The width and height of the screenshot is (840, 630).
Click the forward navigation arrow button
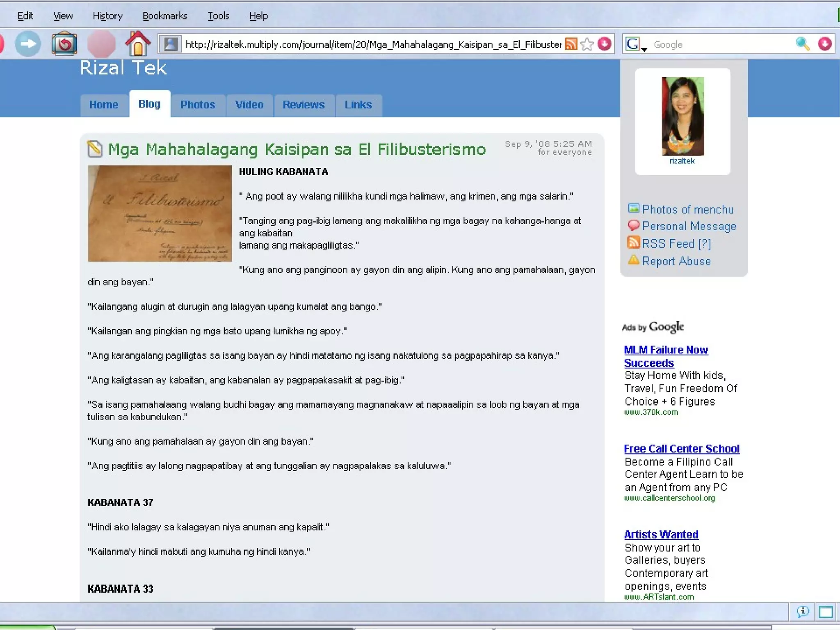(x=28, y=44)
